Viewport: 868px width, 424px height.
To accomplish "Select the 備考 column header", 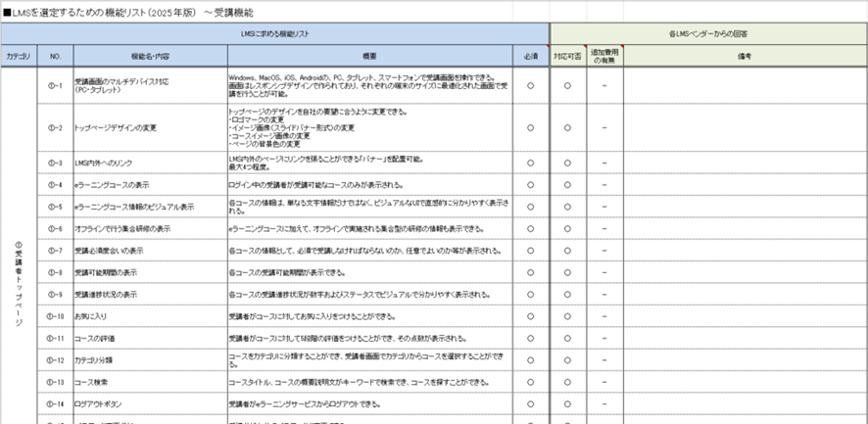I will [745, 57].
